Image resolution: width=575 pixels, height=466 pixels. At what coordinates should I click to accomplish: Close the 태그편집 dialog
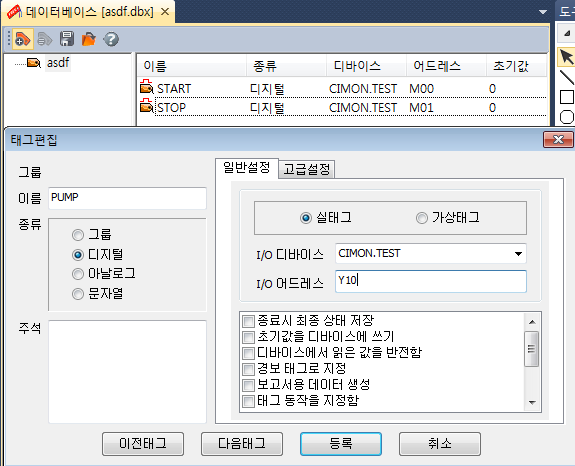(x=558, y=140)
